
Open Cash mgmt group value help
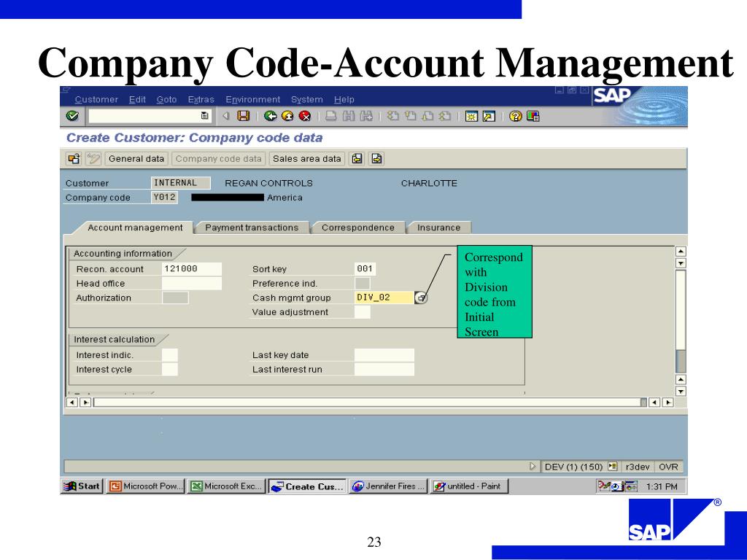click(421, 298)
